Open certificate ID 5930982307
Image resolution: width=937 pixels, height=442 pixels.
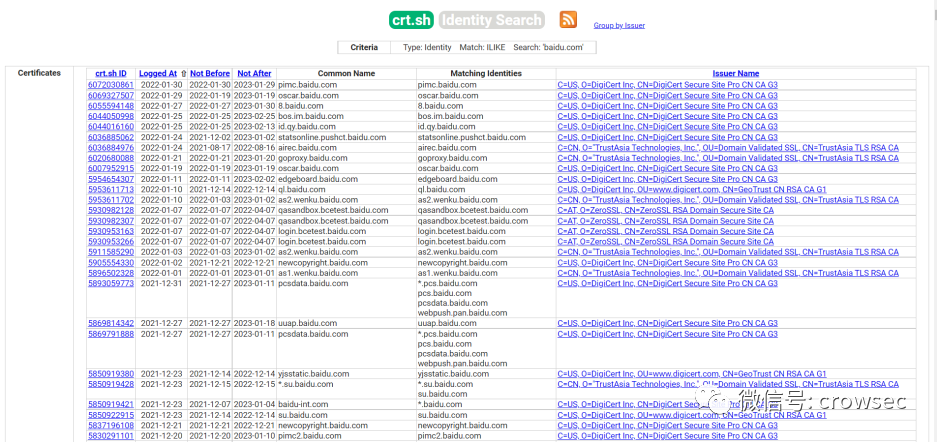pos(111,221)
